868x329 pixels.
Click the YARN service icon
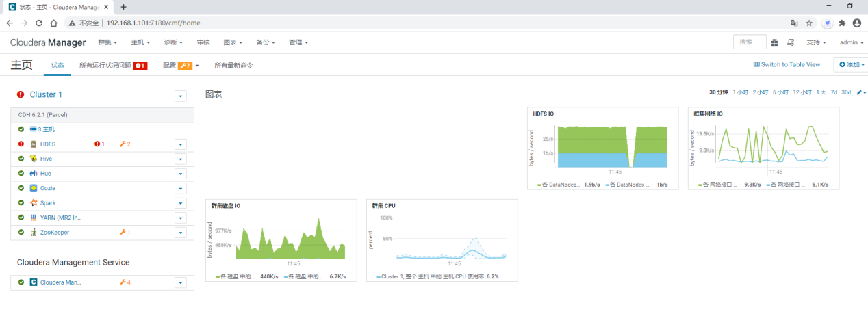point(34,218)
